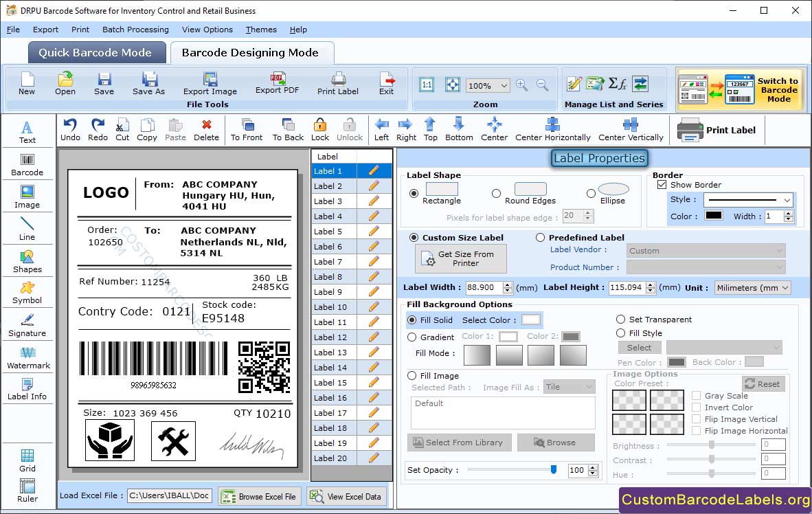Viewport: 812px width, 514px height.
Task: Open the Shapes tool
Action: click(x=27, y=261)
